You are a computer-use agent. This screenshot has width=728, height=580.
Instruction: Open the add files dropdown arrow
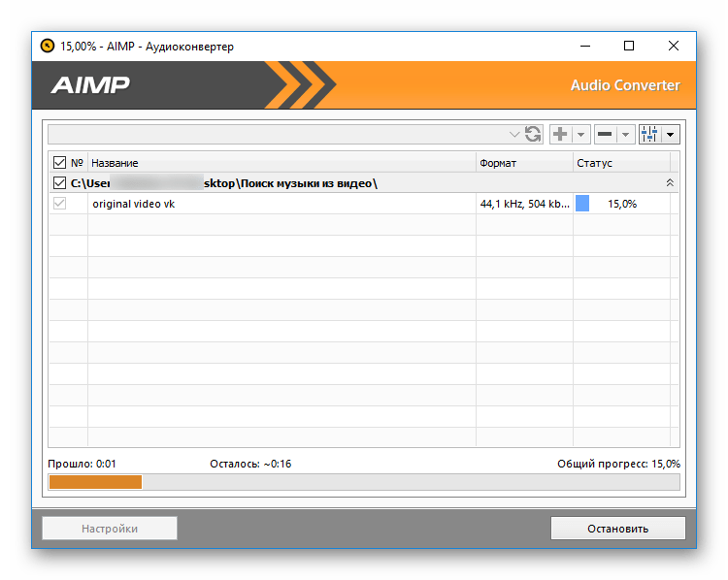tap(580, 135)
